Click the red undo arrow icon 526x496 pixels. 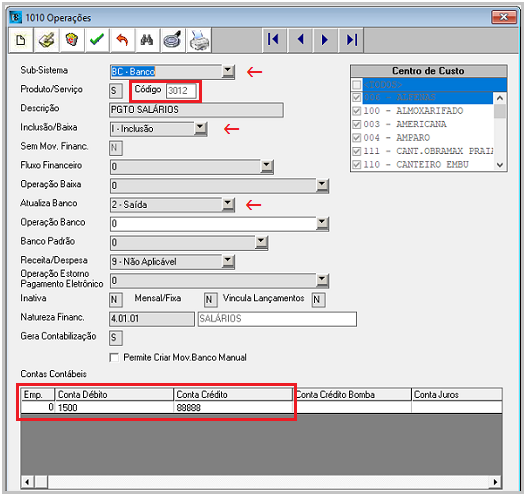click(122, 40)
